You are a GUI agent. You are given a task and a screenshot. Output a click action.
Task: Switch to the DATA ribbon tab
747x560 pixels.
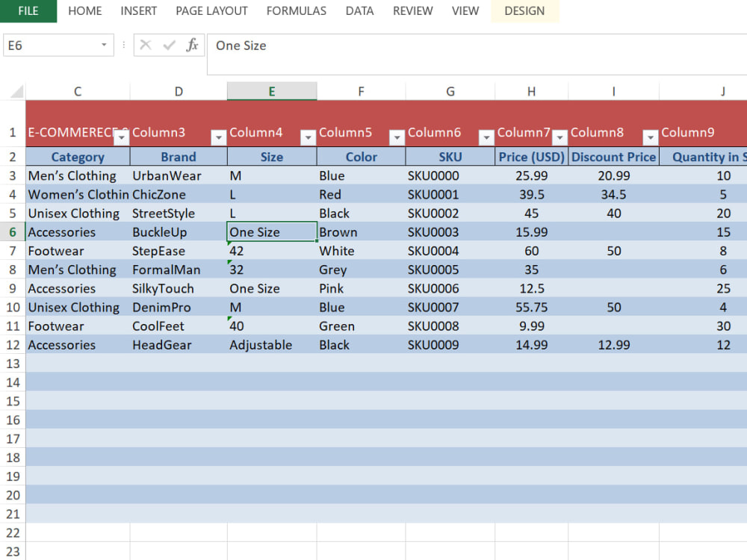click(x=360, y=11)
